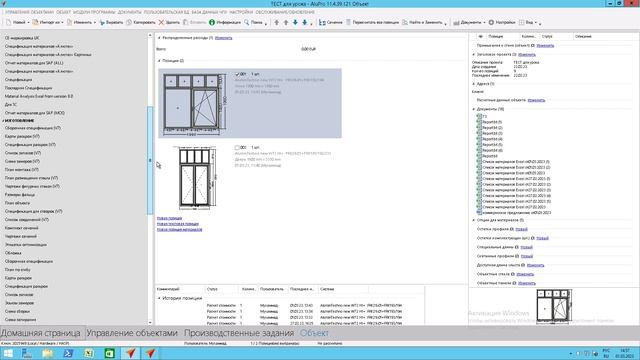Toggle the checkbox of the door position
640x360 pixels.
tap(237, 147)
